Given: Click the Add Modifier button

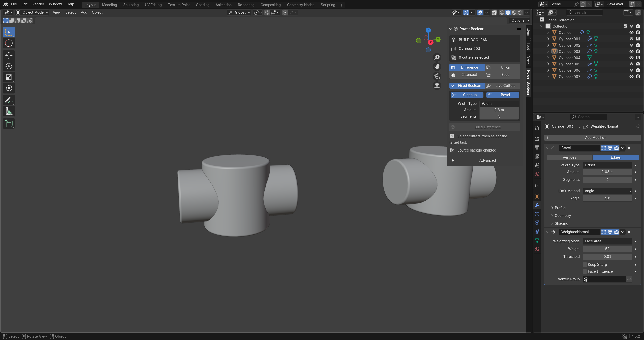Looking at the screenshot, I should (x=592, y=138).
